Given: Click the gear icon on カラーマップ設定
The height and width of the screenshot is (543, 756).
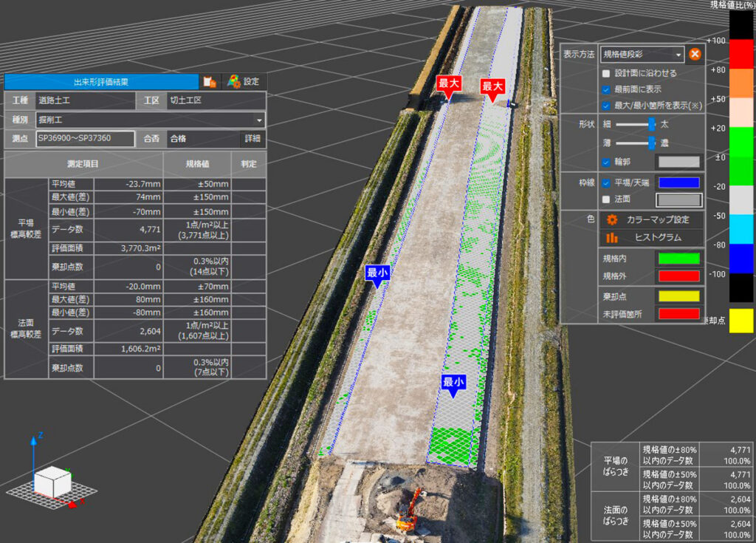Looking at the screenshot, I should [612, 219].
